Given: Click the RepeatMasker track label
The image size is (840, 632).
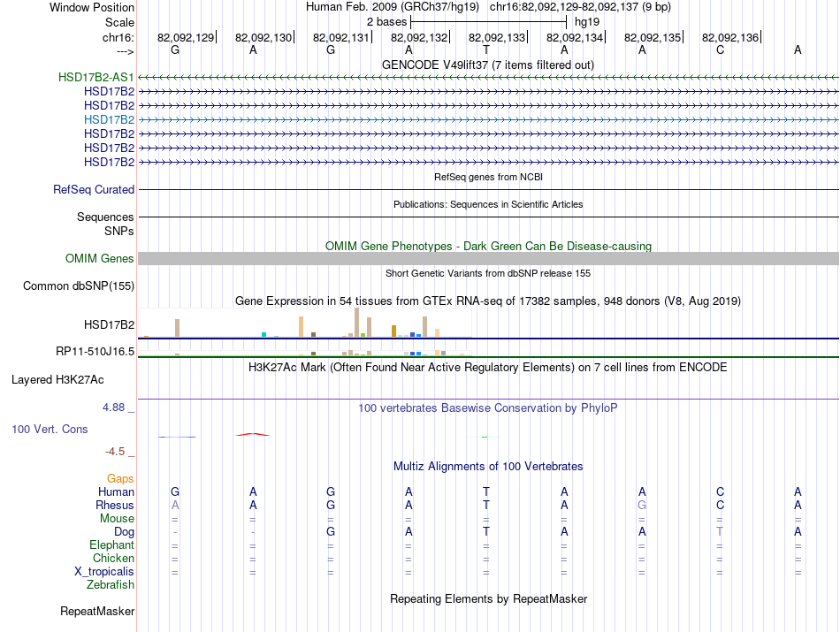Looking at the screenshot, I should 97,612.
